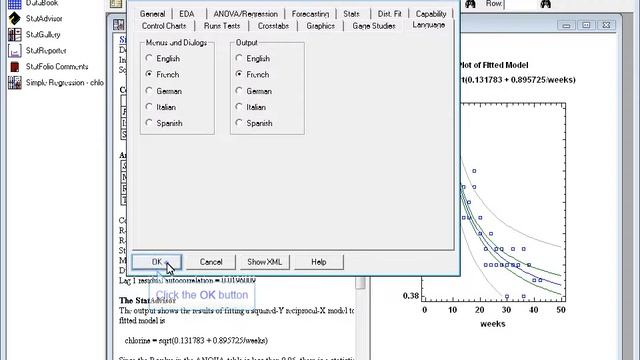Switch to the Language tab

pos(428,25)
